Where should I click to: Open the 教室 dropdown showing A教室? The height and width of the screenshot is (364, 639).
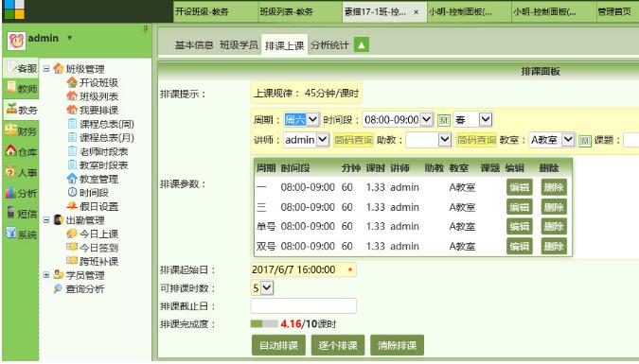[x=552, y=140]
